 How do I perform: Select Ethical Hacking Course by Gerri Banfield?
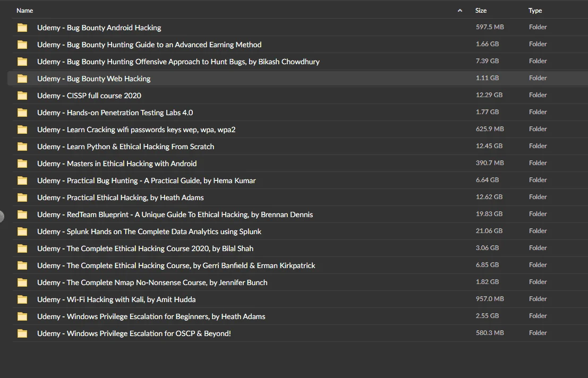(x=176, y=265)
